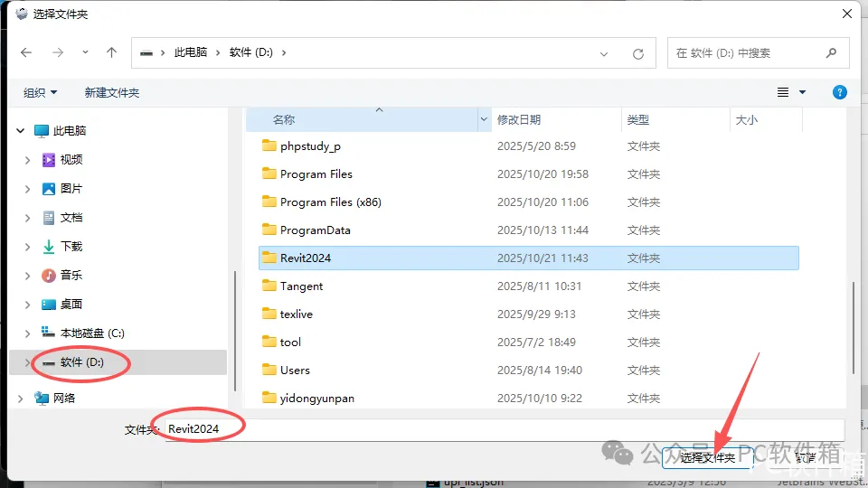Select 网络 in the navigation tree
Image resolution: width=868 pixels, height=488 pixels.
coord(64,399)
